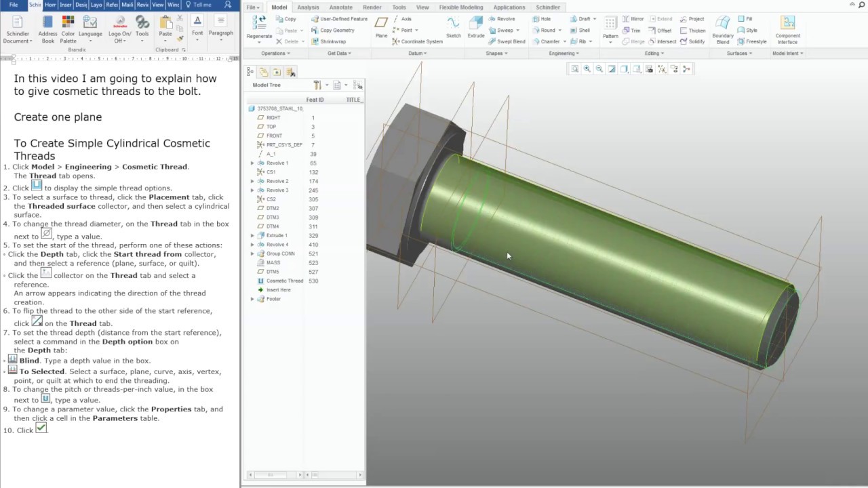Click the Plane datum tool

click(x=382, y=27)
